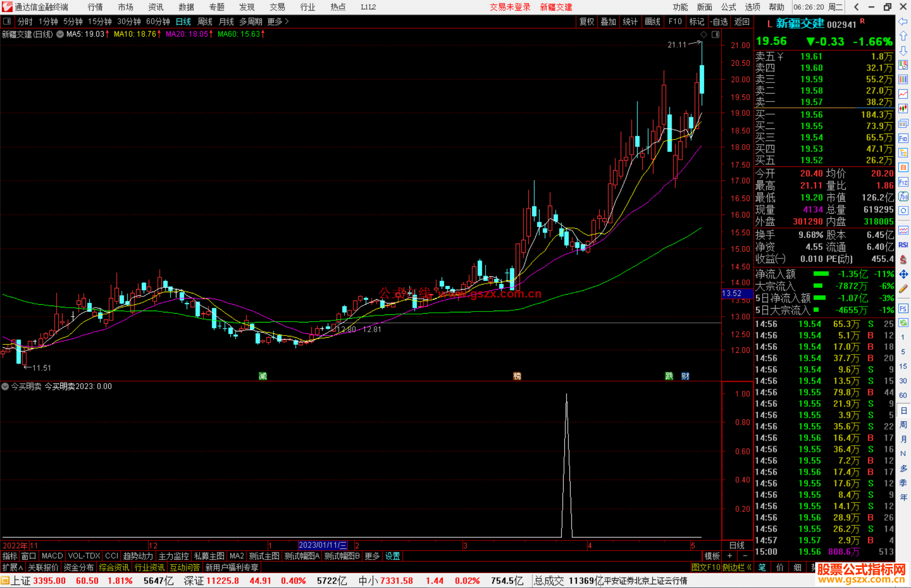Toggle -自选 watchlist button
The height and width of the screenshot is (588, 911).
[x=719, y=21]
